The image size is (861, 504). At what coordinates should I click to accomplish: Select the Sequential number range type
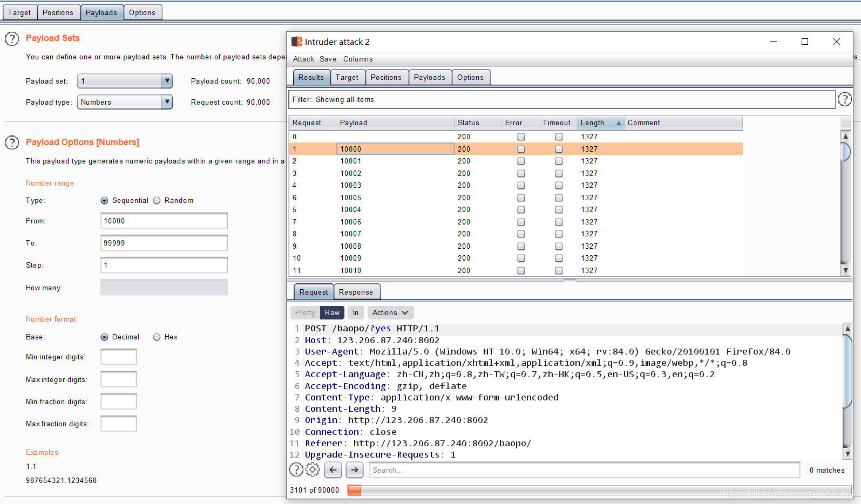click(104, 201)
